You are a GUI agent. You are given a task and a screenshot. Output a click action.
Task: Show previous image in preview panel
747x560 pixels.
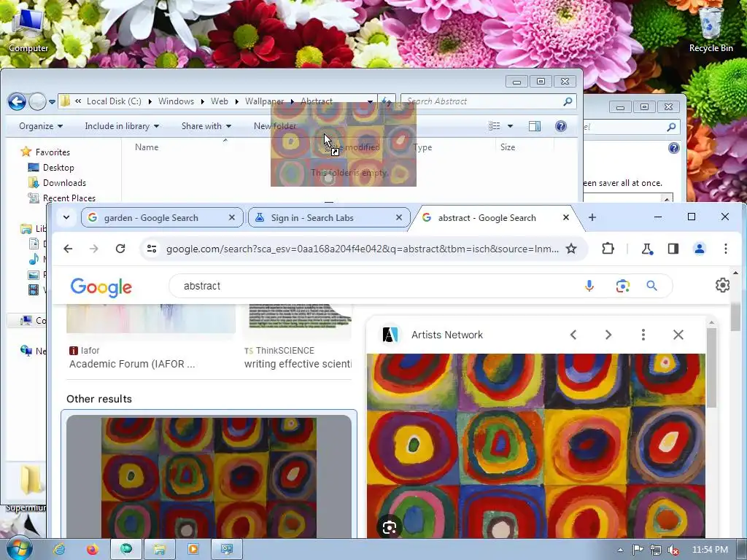573,335
